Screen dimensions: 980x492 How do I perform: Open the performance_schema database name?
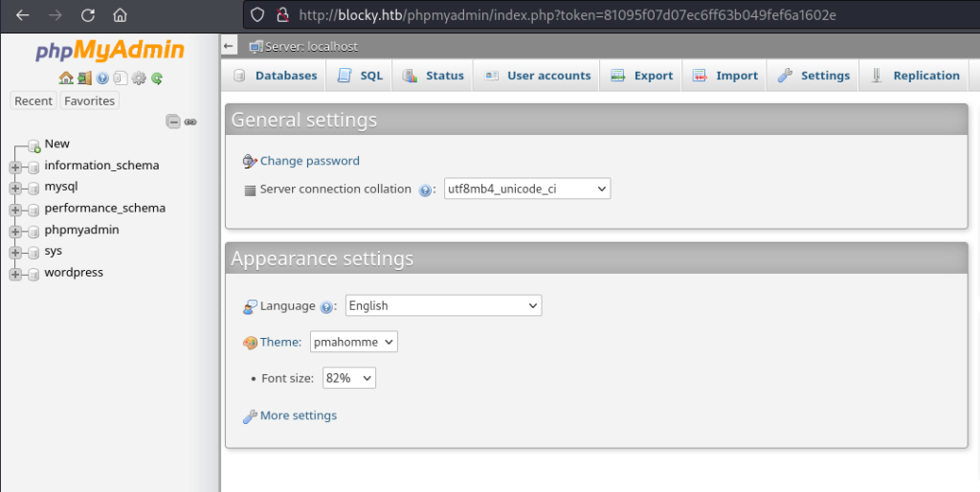pos(105,208)
